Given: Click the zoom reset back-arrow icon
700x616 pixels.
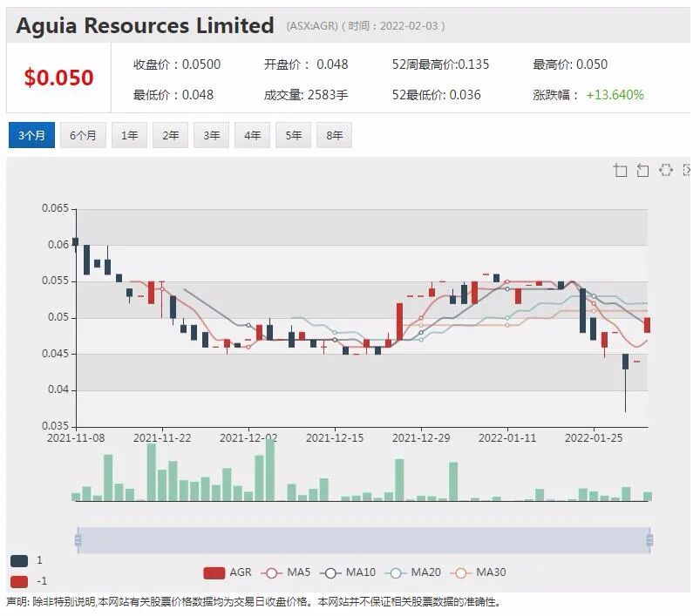Looking at the screenshot, I should (642, 170).
